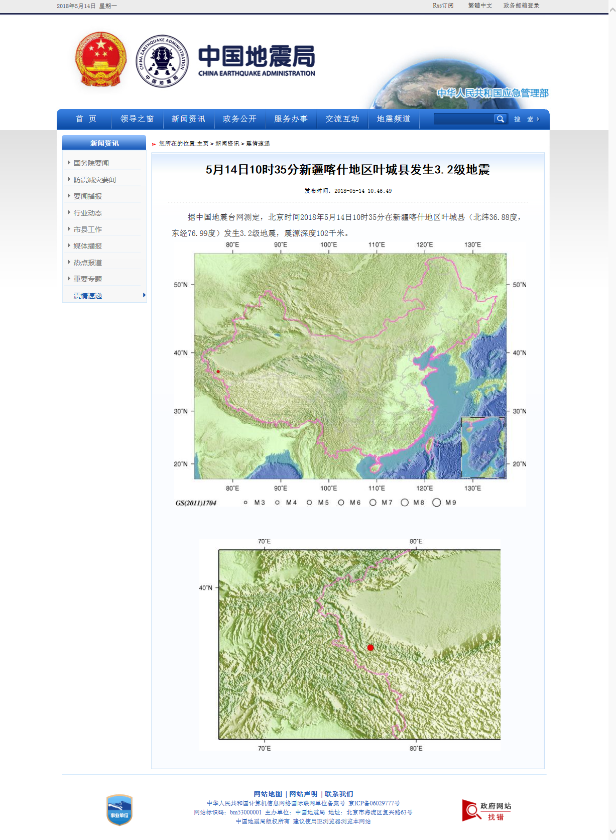Select 震情速递 in sidebar
The image size is (616, 840).
(87, 296)
